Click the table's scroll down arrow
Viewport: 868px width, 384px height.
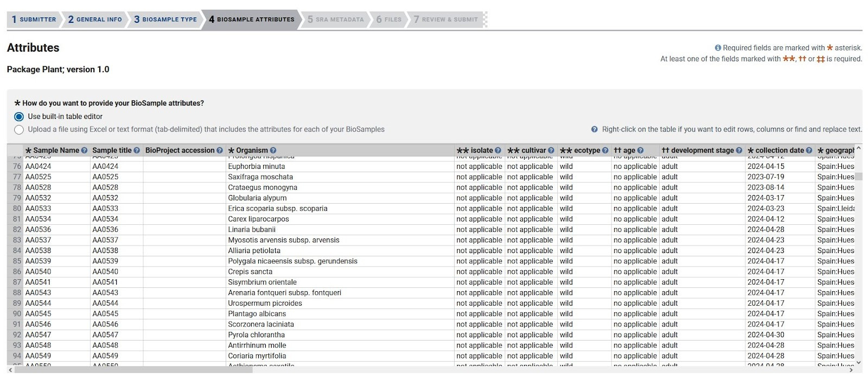[x=858, y=362]
